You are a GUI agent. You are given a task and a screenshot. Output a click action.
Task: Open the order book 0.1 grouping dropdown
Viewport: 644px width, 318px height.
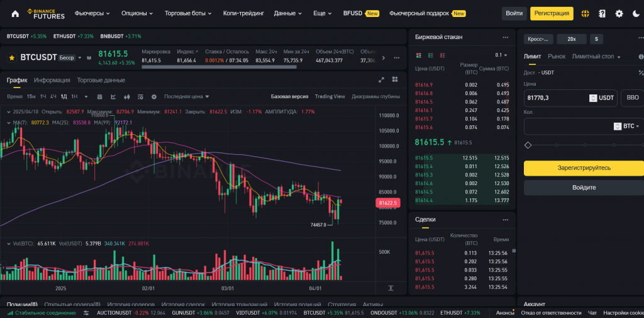501,55
